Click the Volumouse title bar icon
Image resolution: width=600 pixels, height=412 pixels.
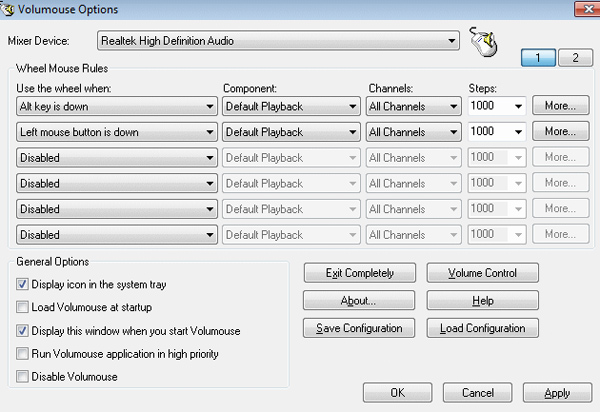pyautogui.click(x=7, y=8)
